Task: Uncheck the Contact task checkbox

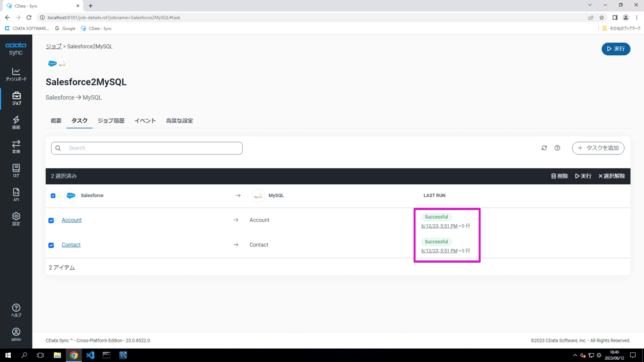Action: (x=51, y=245)
